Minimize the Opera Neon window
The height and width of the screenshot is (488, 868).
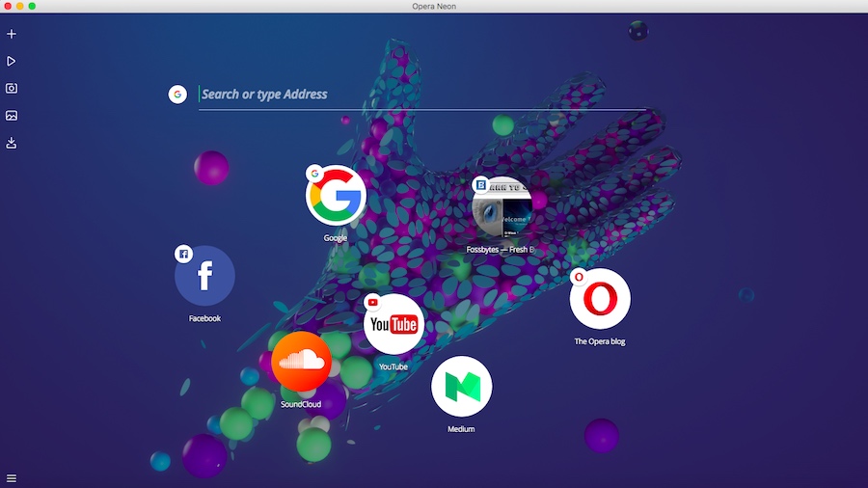click(20, 6)
